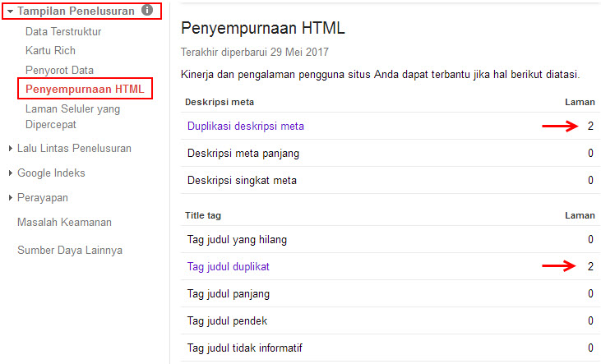Open Kartu Rich menu item
The height and width of the screenshot is (364, 601).
[50, 51]
